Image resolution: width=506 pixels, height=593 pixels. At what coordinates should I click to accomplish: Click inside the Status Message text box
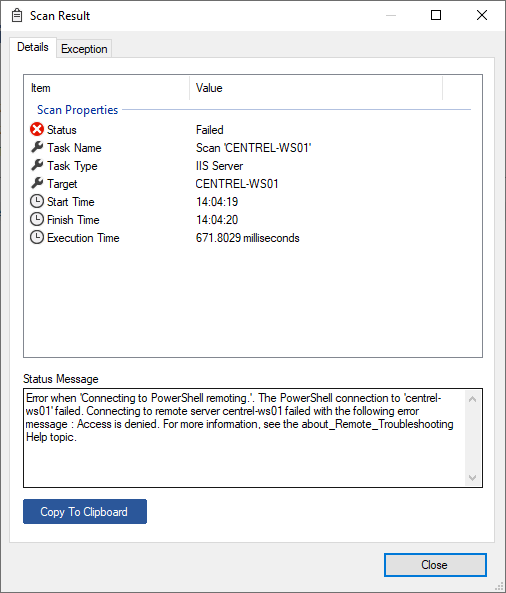[245, 438]
